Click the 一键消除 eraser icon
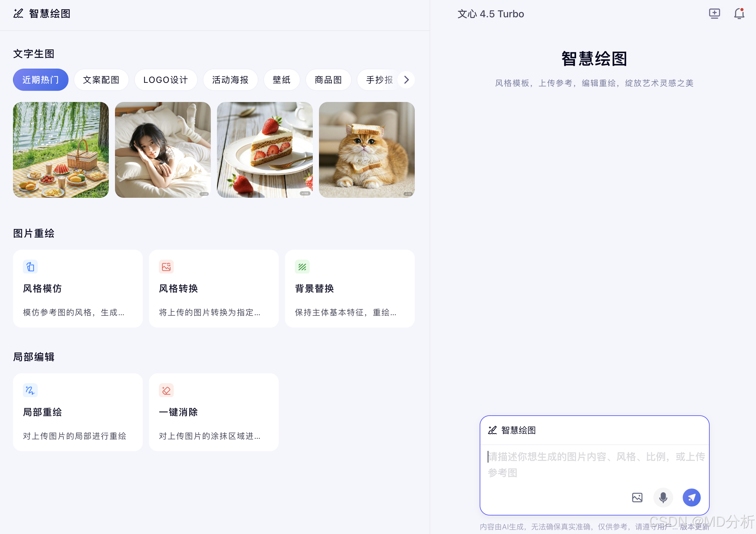 [x=166, y=390]
